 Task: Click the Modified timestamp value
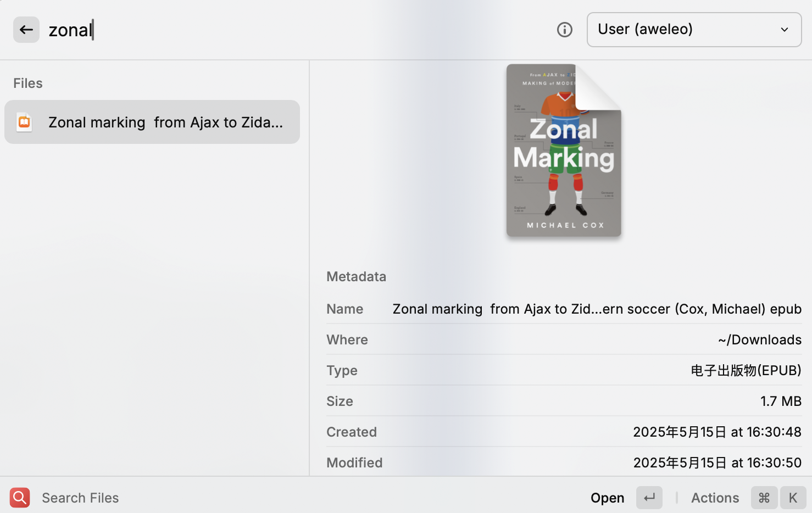[717, 462]
